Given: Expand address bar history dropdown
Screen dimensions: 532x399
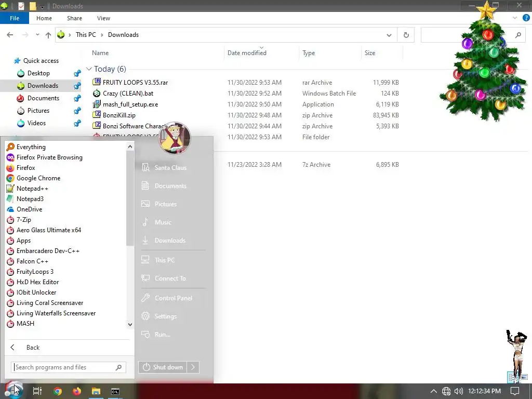Looking at the screenshot, I should point(389,35).
